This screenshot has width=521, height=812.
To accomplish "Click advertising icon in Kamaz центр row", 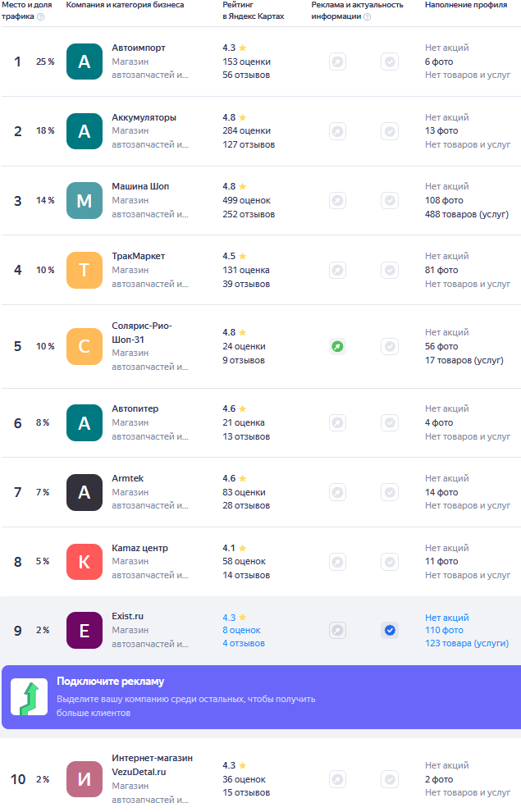I will [337, 562].
